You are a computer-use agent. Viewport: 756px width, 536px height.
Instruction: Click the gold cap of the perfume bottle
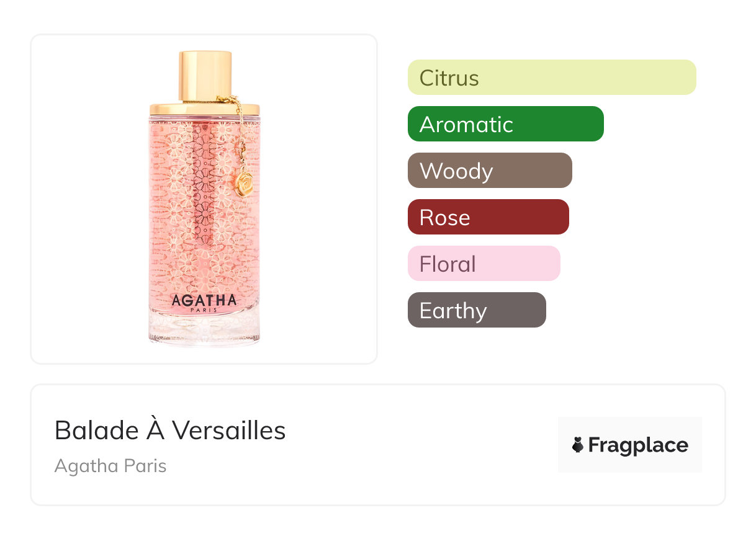(x=205, y=74)
